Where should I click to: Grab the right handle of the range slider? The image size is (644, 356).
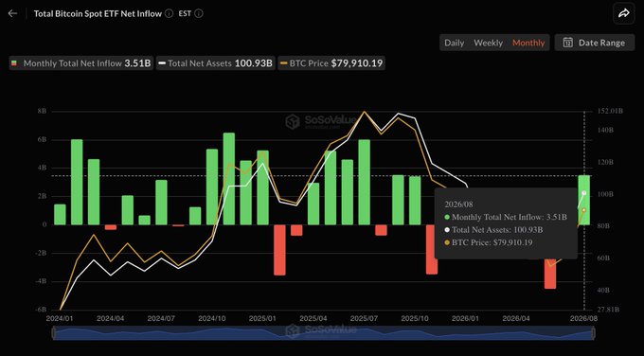coord(593,333)
